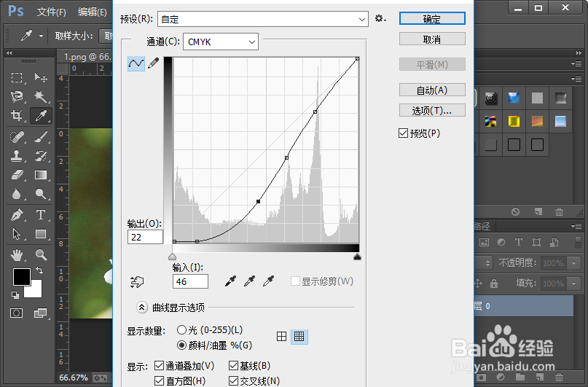
Task: Toggle the 直方图(H) checkbox
Action: (x=159, y=381)
